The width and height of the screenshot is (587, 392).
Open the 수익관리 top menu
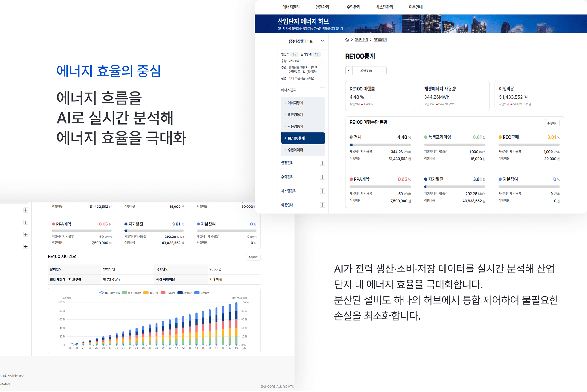353,7
